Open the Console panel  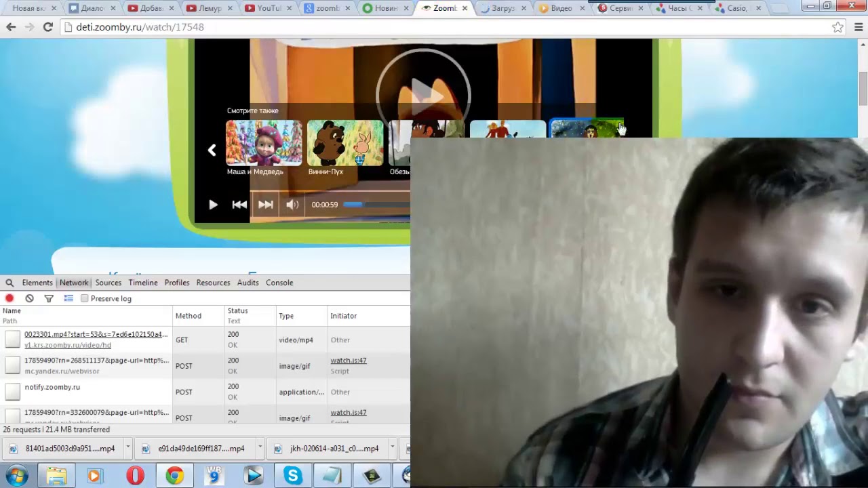click(279, 283)
